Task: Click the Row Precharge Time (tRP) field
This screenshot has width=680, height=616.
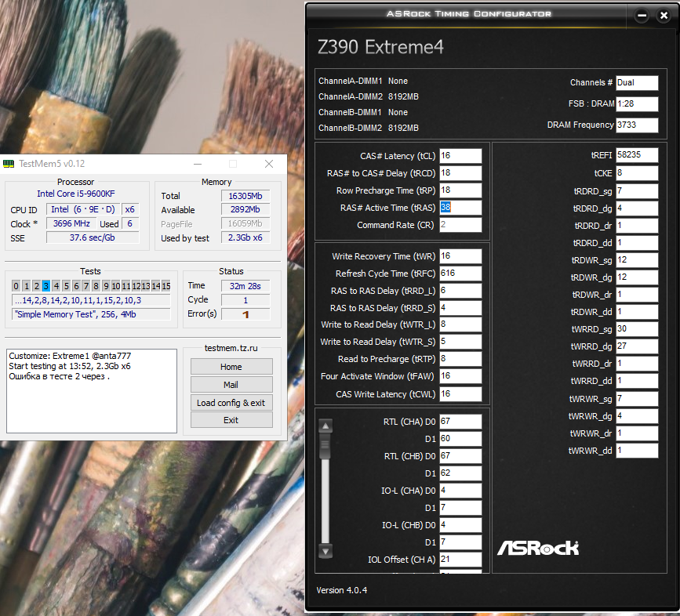Action: [460, 190]
